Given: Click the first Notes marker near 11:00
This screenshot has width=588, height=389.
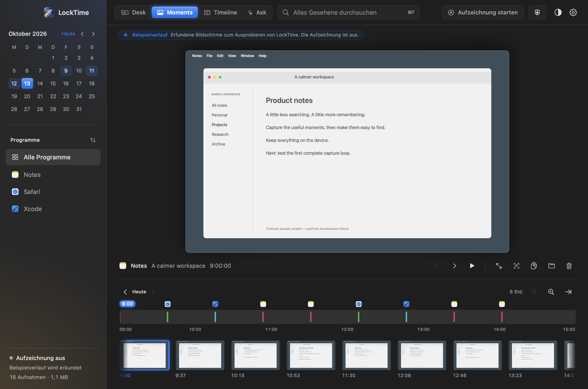Looking at the screenshot, I should click(263, 304).
